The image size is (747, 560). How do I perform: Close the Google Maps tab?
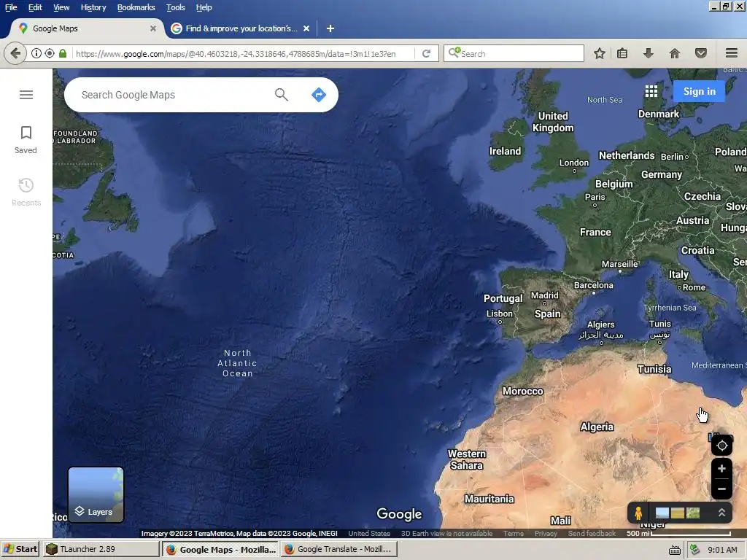tap(153, 28)
